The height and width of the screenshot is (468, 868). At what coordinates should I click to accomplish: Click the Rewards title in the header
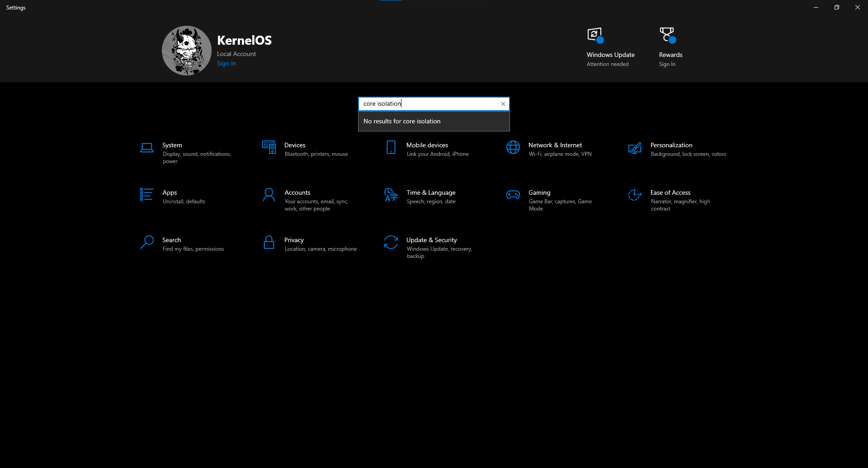pos(671,55)
